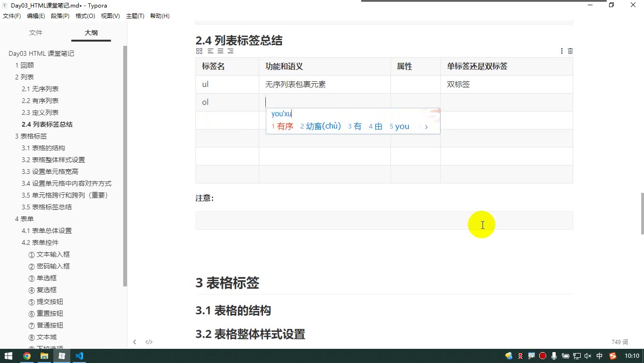Open the network tray icon
The image size is (644, 363).
click(x=576, y=356)
